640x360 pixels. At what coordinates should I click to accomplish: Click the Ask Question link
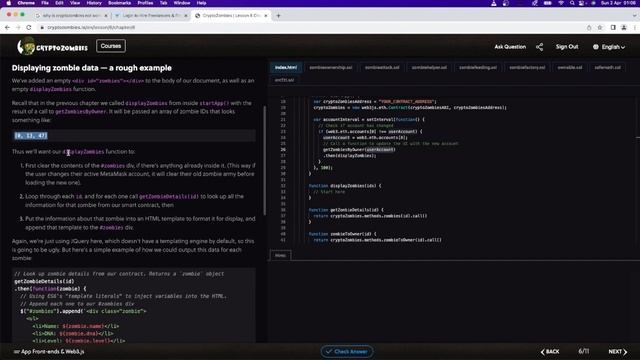pyautogui.click(x=510, y=47)
